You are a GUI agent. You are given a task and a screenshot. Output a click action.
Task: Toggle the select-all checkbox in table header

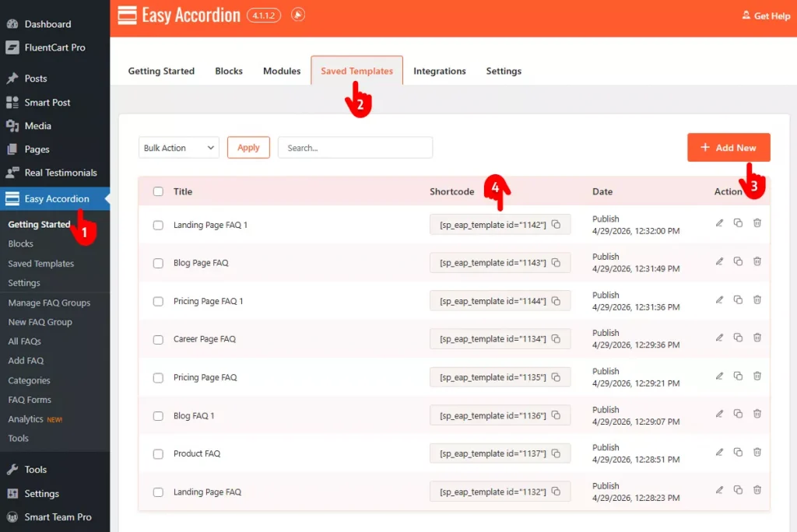[158, 191]
